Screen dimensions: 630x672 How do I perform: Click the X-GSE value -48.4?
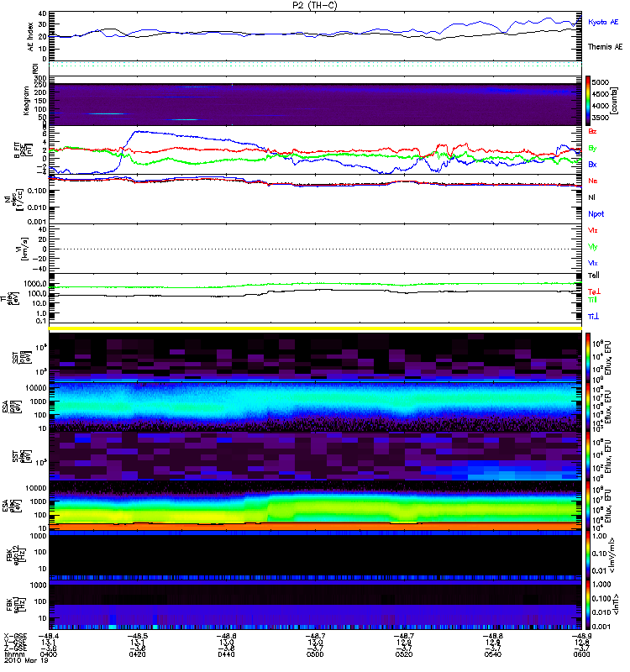pos(49,637)
